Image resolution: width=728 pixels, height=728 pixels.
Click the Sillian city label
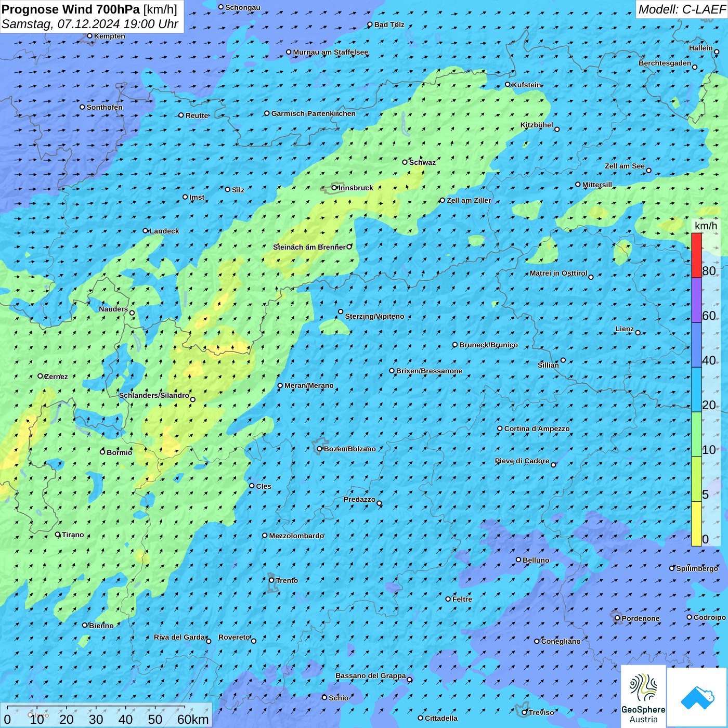tap(548, 365)
